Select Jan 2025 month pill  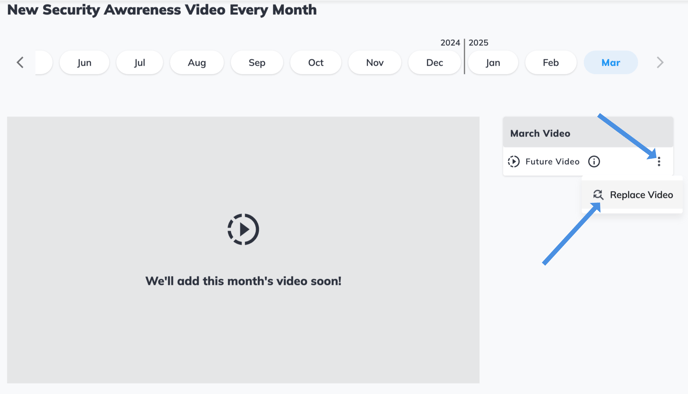493,62
